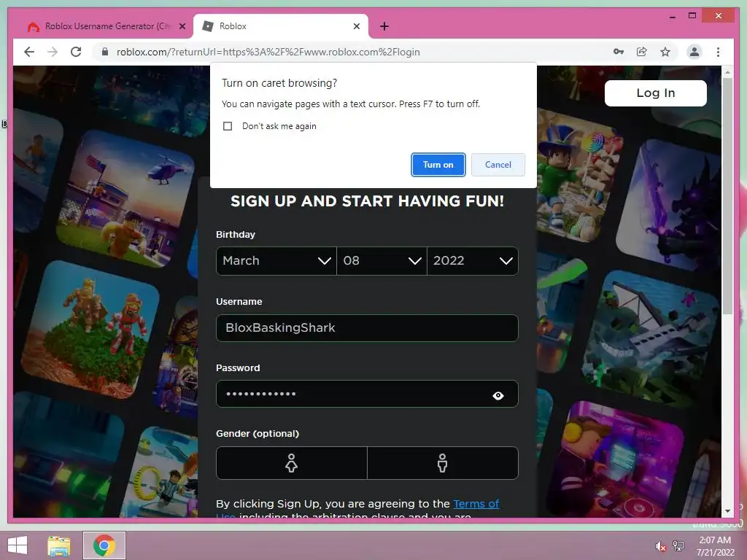This screenshot has width=747, height=560.
Task: Cancel the caret browsing dialog
Action: (498, 165)
